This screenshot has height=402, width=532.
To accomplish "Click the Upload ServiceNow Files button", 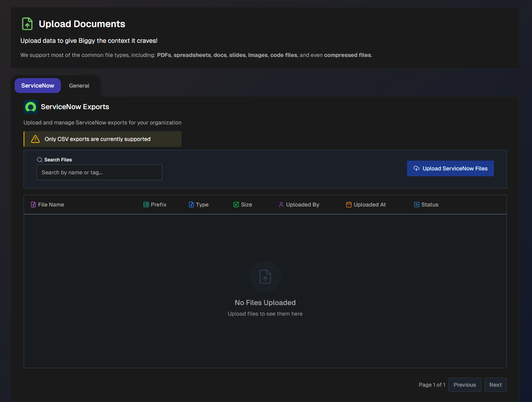I will [450, 168].
